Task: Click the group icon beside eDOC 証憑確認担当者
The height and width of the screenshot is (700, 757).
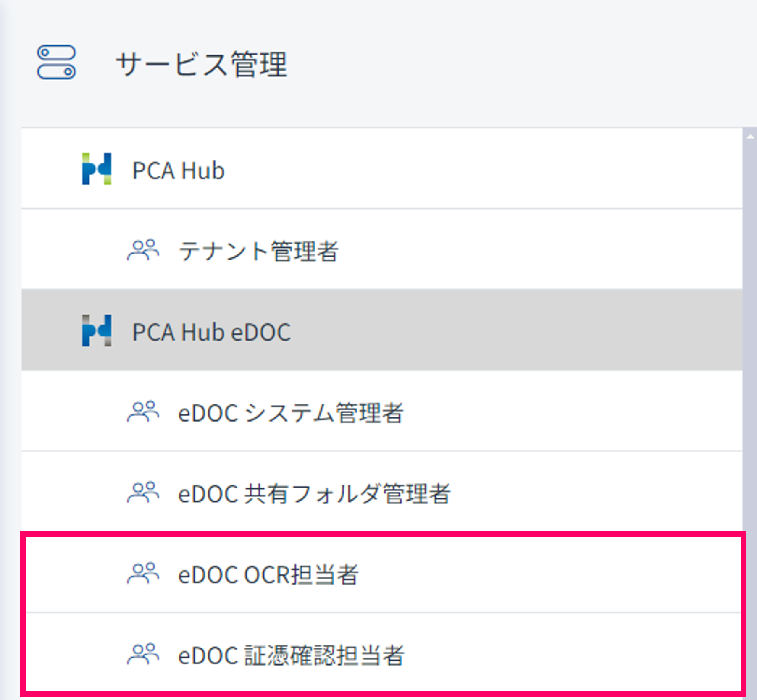Action: (143, 654)
